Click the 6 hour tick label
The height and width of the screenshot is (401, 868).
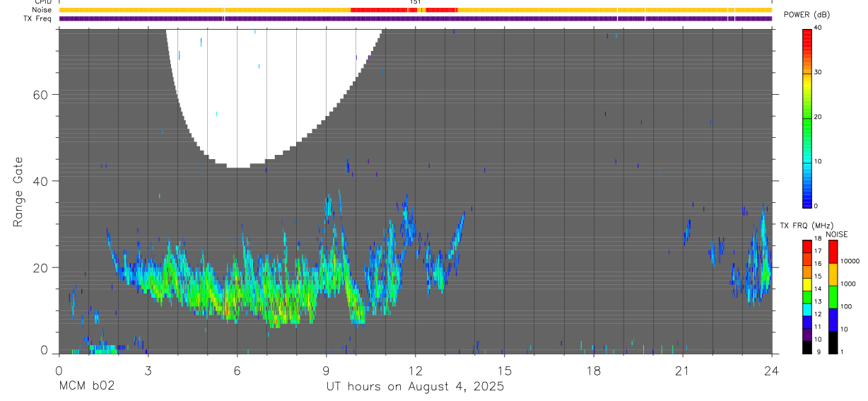click(x=237, y=370)
